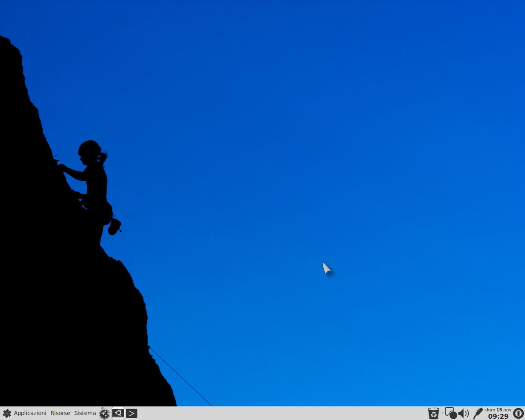Image resolution: width=525 pixels, height=420 pixels.
Task: Launch the terminal from the panel
Action: [x=132, y=413]
